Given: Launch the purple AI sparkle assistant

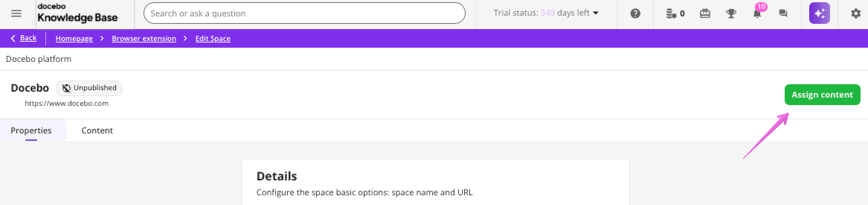Looking at the screenshot, I should pyautogui.click(x=819, y=13).
